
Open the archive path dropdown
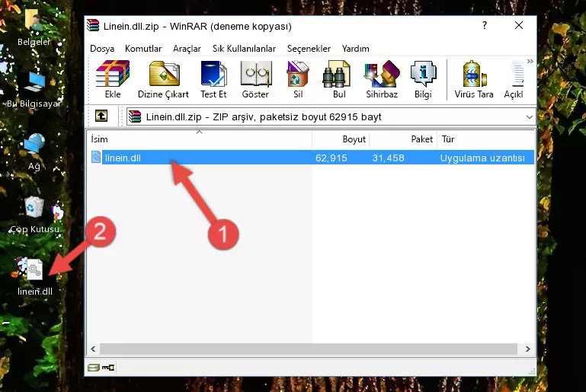(529, 117)
